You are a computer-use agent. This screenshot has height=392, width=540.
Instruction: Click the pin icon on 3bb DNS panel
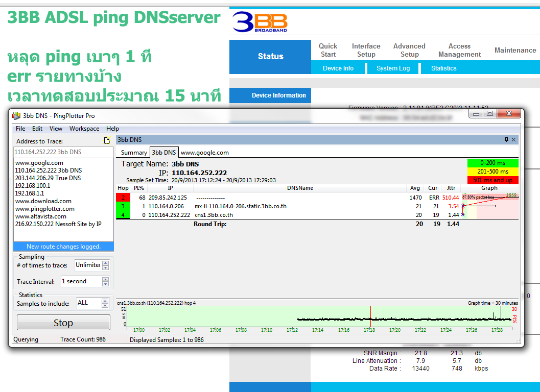tap(506, 139)
